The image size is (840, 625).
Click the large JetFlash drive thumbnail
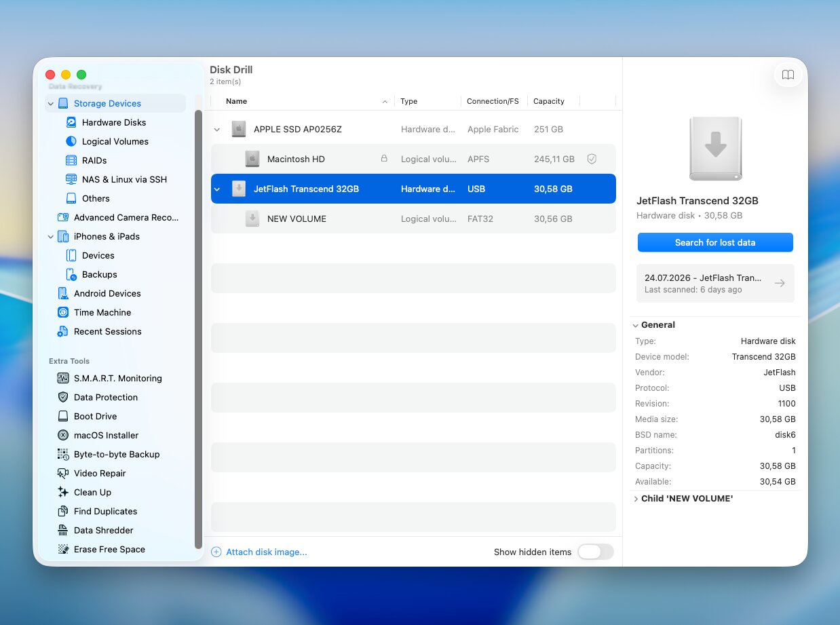pos(715,149)
